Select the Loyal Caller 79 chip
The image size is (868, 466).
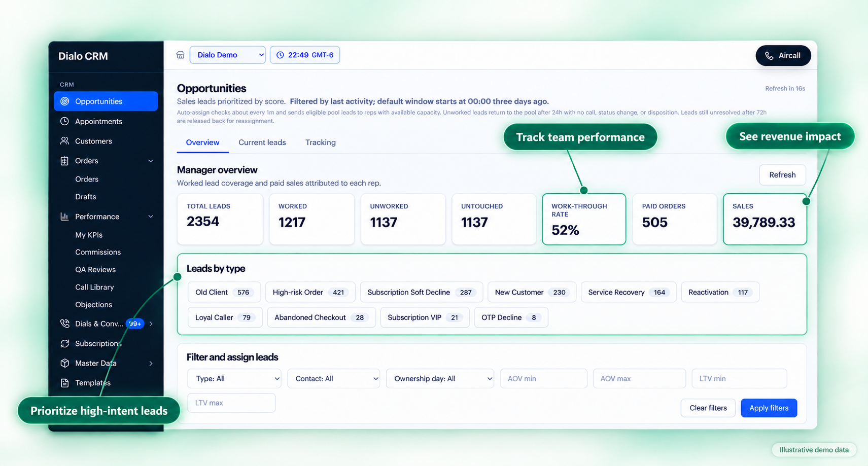[225, 317]
